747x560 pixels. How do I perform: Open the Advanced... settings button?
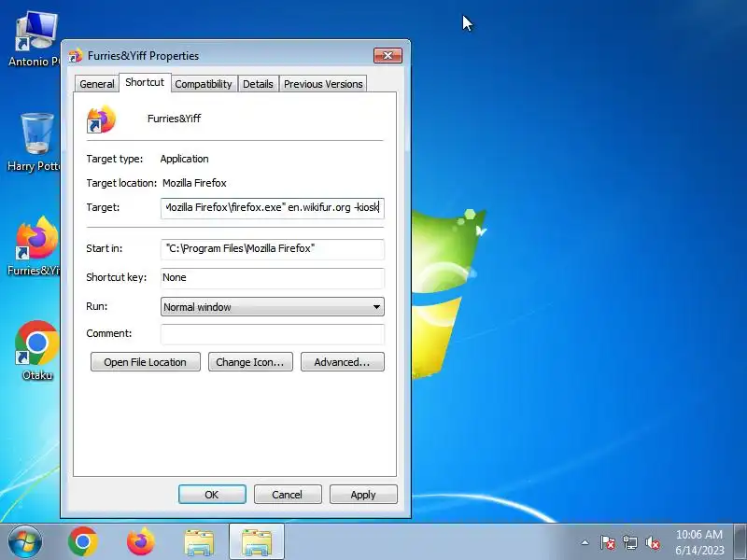tap(342, 362)
